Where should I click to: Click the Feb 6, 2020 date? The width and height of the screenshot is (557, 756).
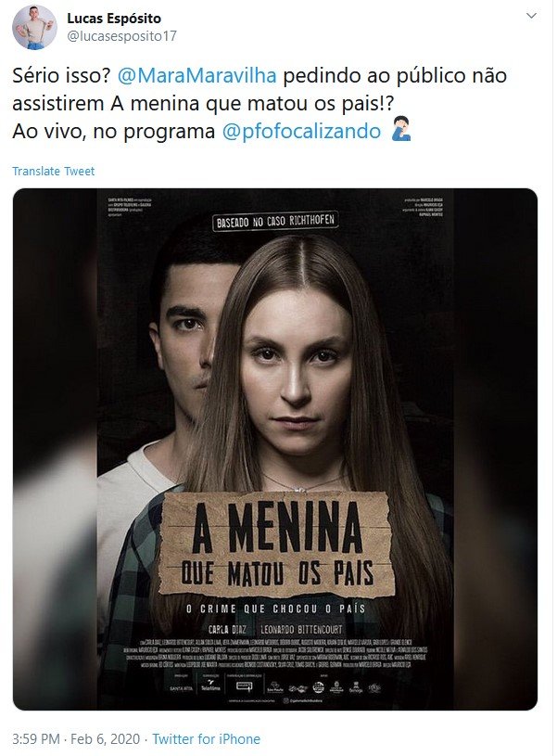(105, 738)
